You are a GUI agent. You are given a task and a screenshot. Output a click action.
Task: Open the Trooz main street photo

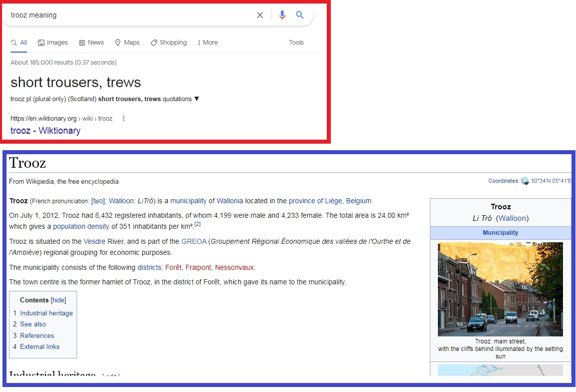[x=500, y=289]
